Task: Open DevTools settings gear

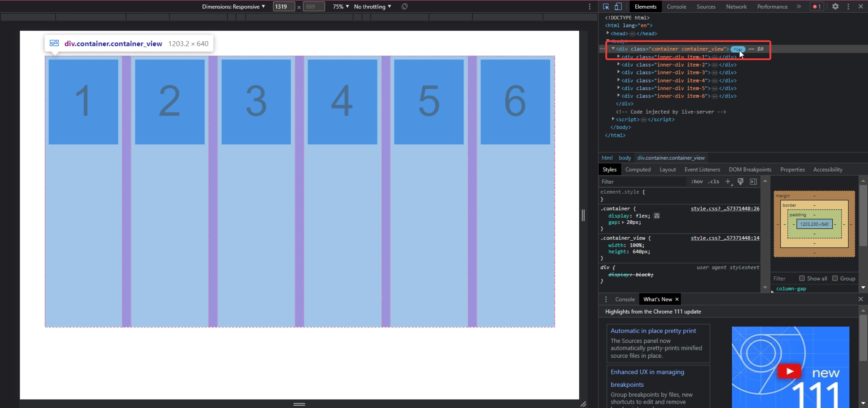Action: coord(835,6)
